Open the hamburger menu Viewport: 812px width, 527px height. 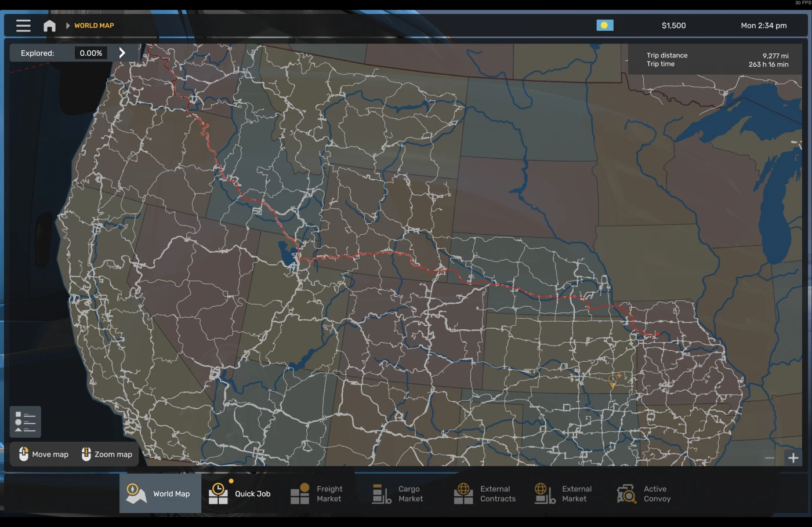pos(23,25)
